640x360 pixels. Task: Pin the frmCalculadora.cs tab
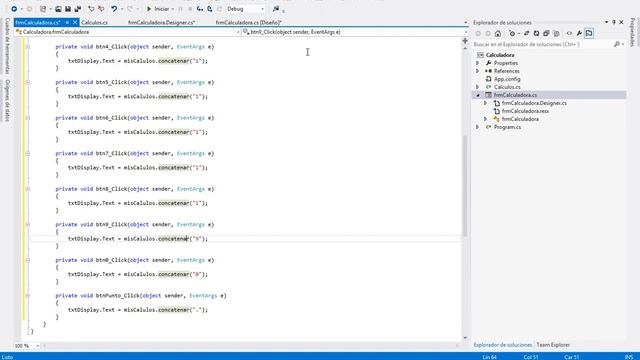(67, 22)
